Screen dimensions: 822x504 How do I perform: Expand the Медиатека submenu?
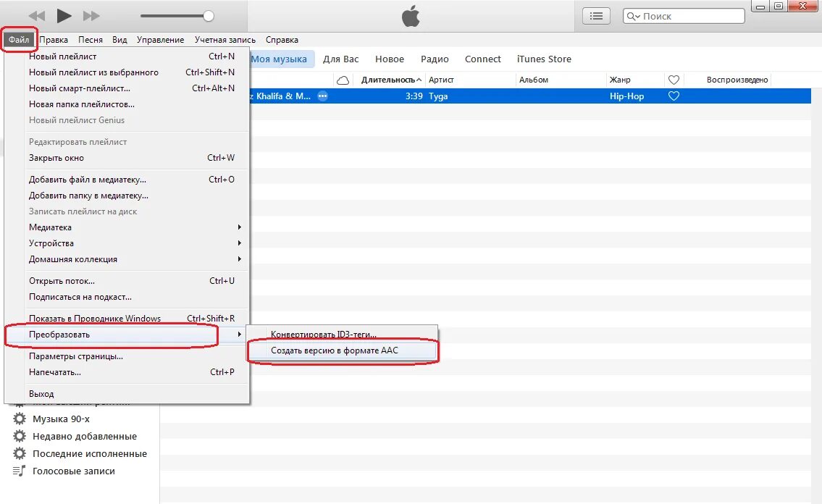pos(126,227)
